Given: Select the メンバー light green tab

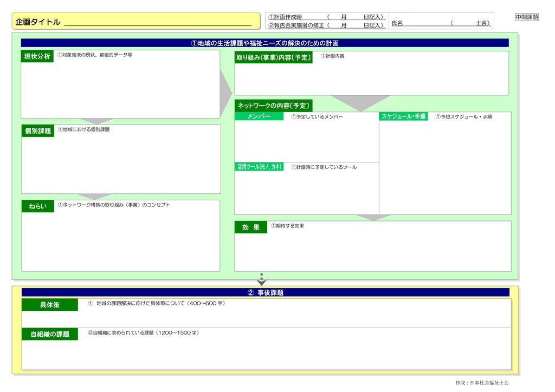Looking at the screenshot, I should pos(259,116).
